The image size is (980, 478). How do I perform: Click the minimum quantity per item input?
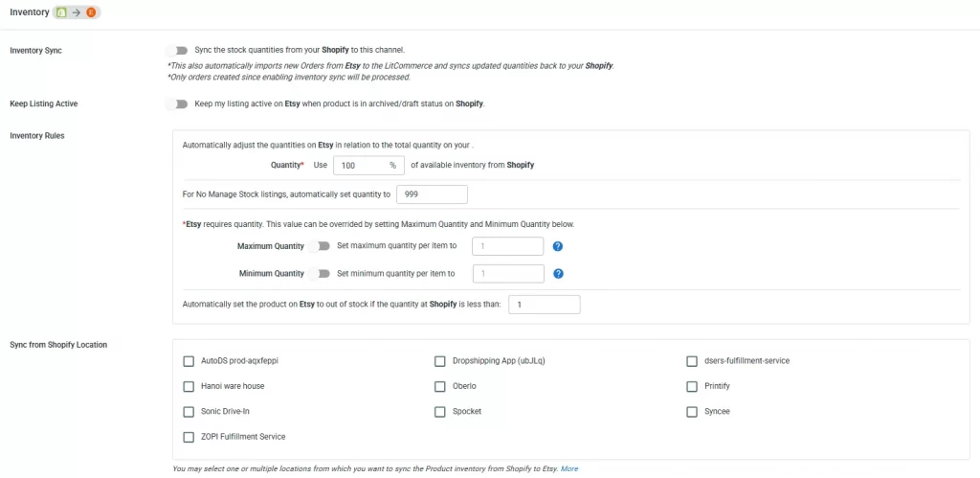pos(508,273)
